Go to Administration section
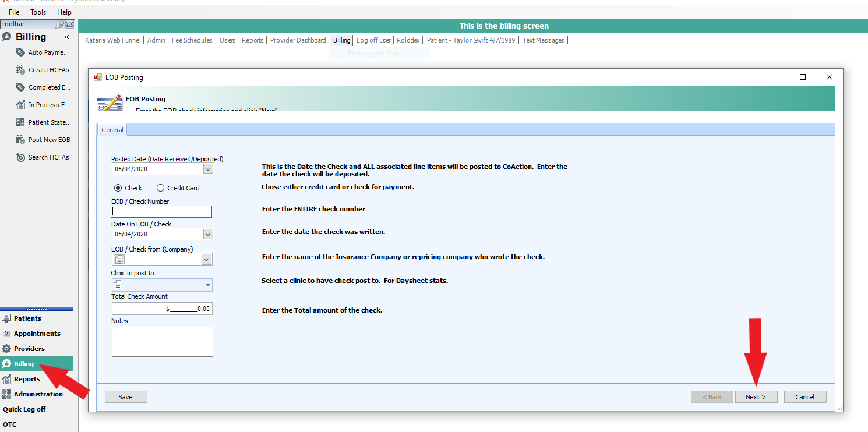The height and width of the screenshot is (432, 868). tap(36, 394)
